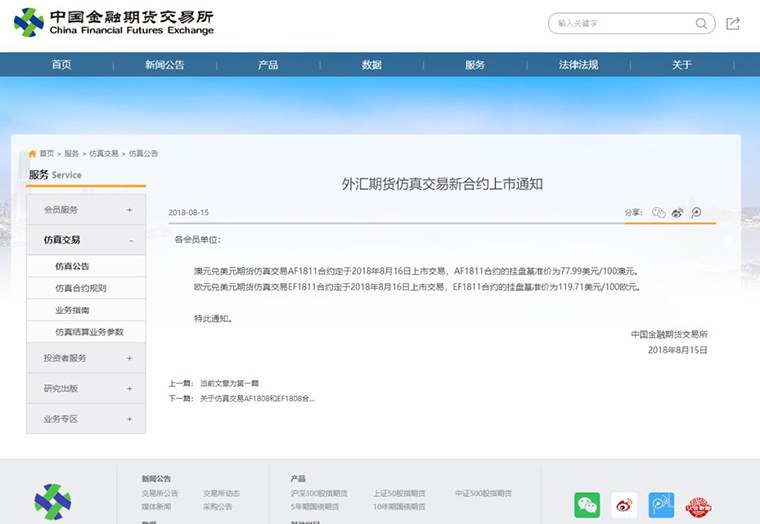Click footer link 交易所公告
Image resolution: width=760 pixels, height=524 pixels.
pyautogui.click(x=160, y=493)
